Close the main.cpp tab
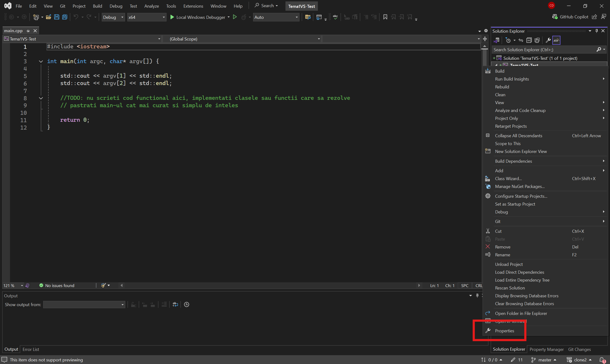Screen dimensions: 610x364 tap(35, 31)
